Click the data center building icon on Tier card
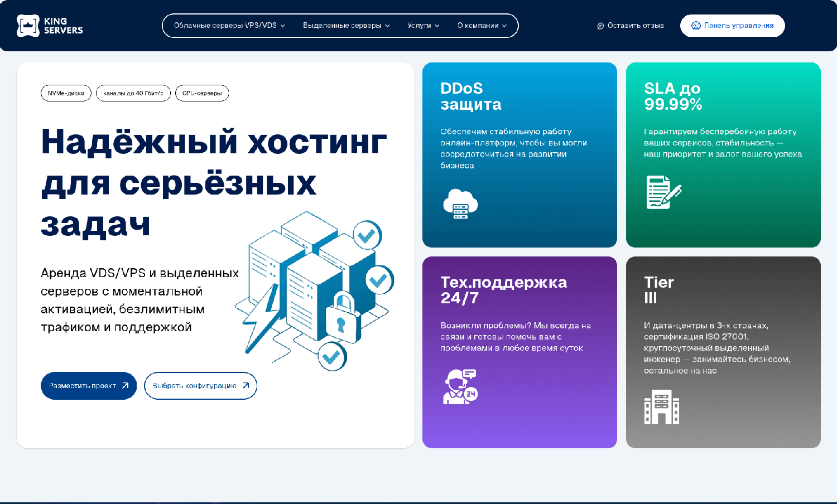This screenshot has width=837, height=504. click(x=662, y=408)
